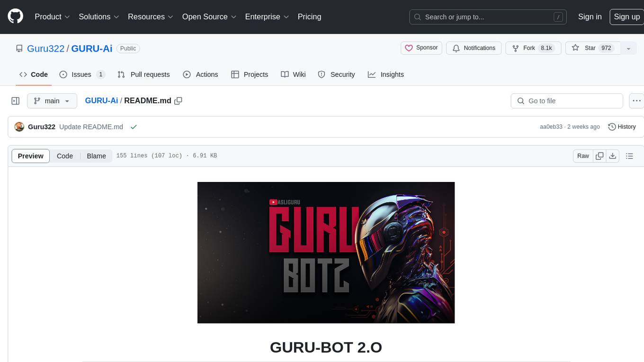The image size is (644, 362).
Task: Open the Update README.md commit message
Action: 91,127
